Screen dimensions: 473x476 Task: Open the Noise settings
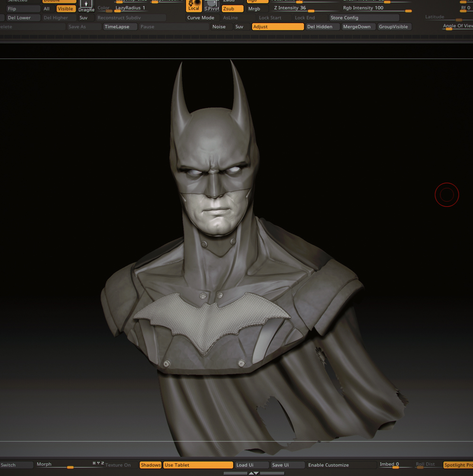tap(221, 27)
